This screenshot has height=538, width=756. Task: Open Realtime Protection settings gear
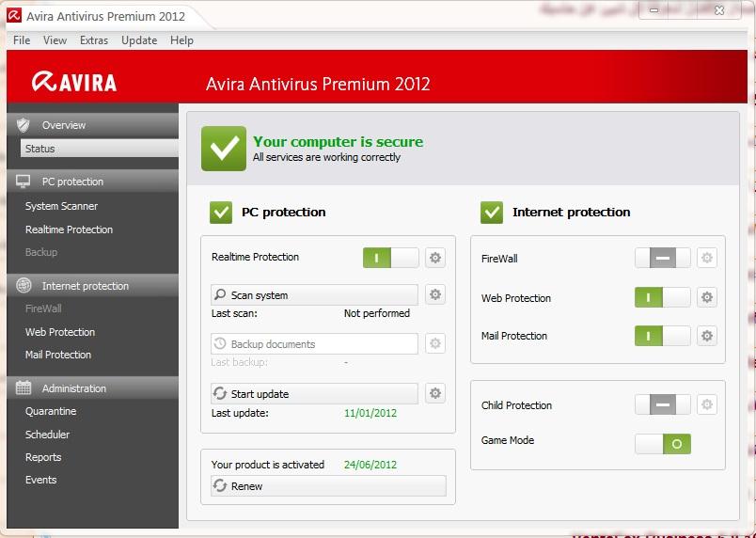[x=434, y=258]
